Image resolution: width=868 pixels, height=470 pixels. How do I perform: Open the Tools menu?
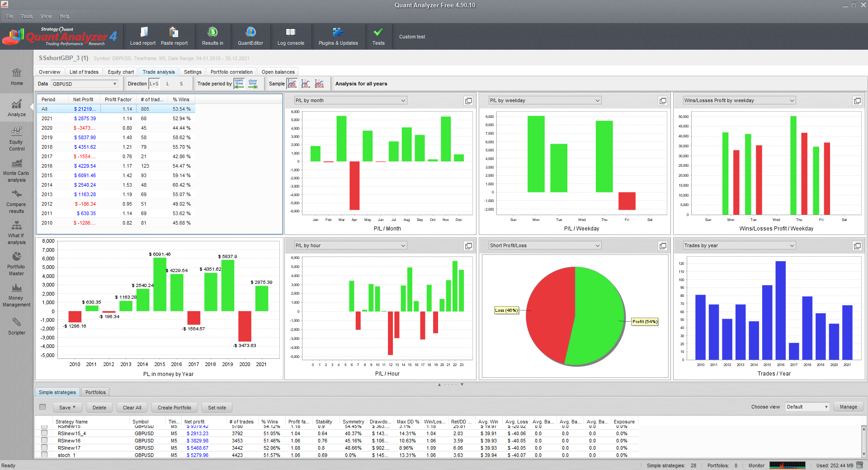pos(27,16)
